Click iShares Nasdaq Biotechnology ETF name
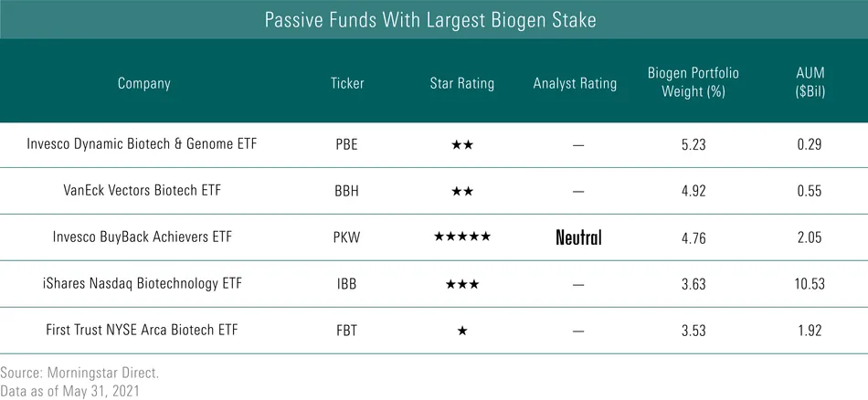Image resolution: width=868 pixels, height=400 pixels. pos(142,283)
